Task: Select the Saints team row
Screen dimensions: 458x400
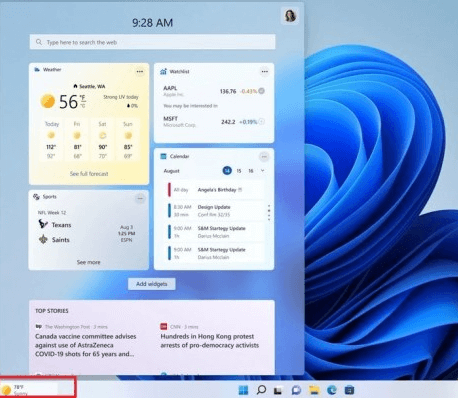Action: click(x=54, y=239)
